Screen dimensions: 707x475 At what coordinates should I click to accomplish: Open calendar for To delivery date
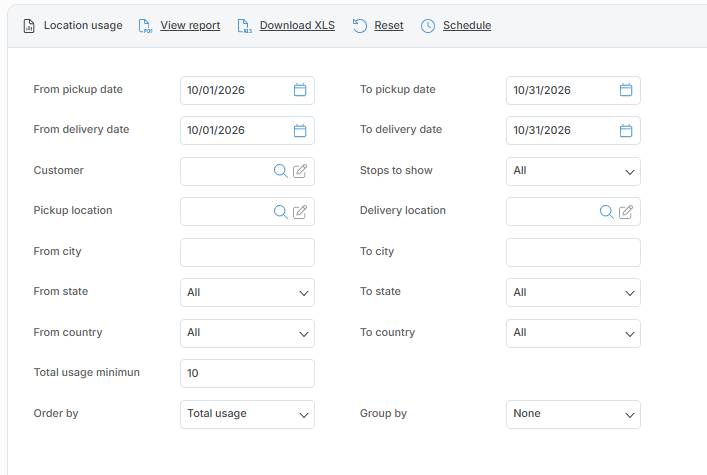tap(626, 130)
